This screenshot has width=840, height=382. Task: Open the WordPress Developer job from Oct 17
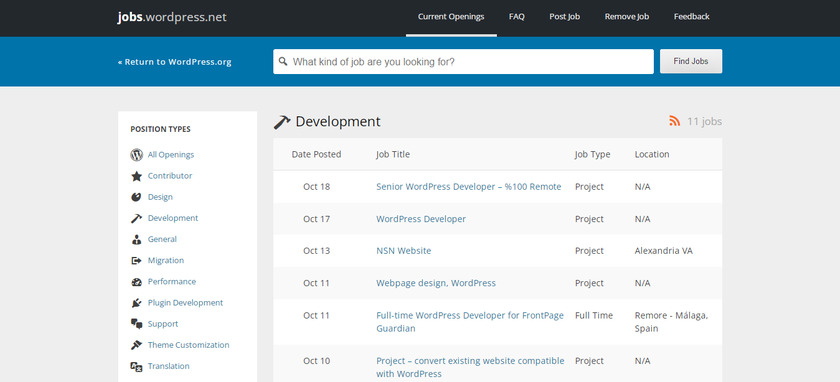pyautogui.click(x=421, y=219)
